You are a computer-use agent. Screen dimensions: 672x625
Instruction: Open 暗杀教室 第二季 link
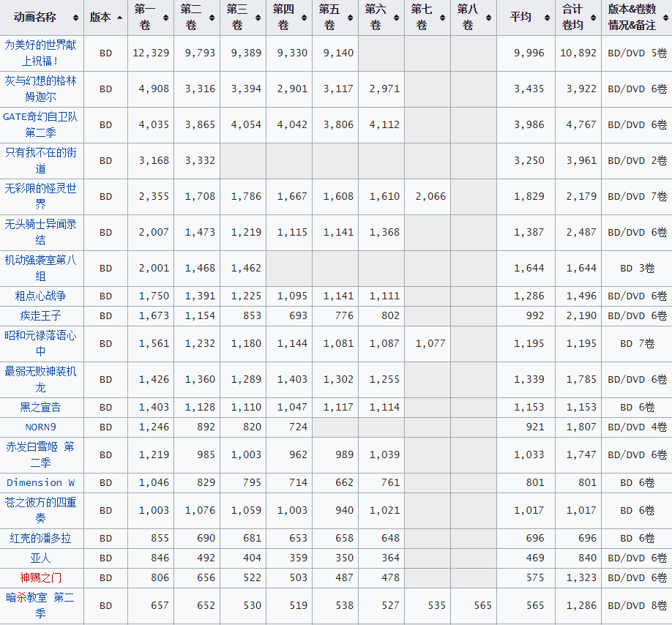coord(41,606)
